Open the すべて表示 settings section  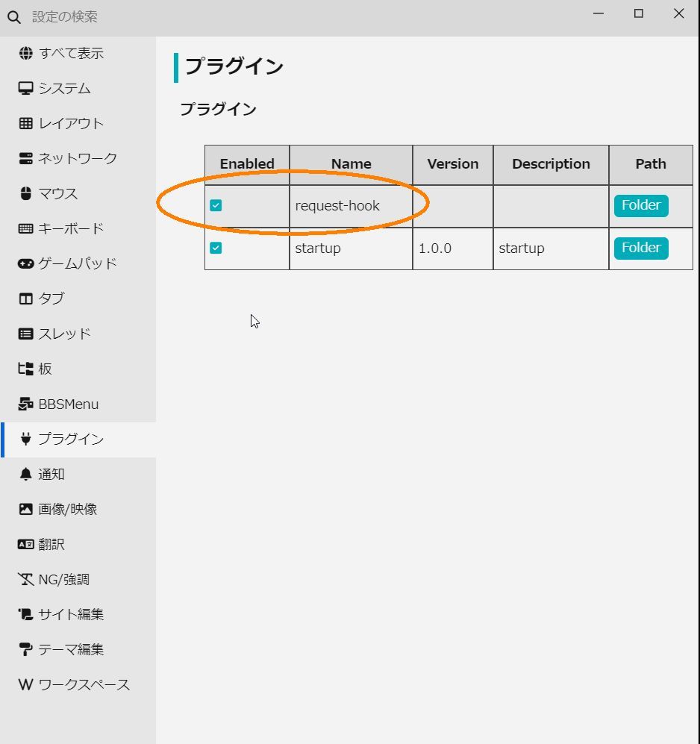click(78, 53)
